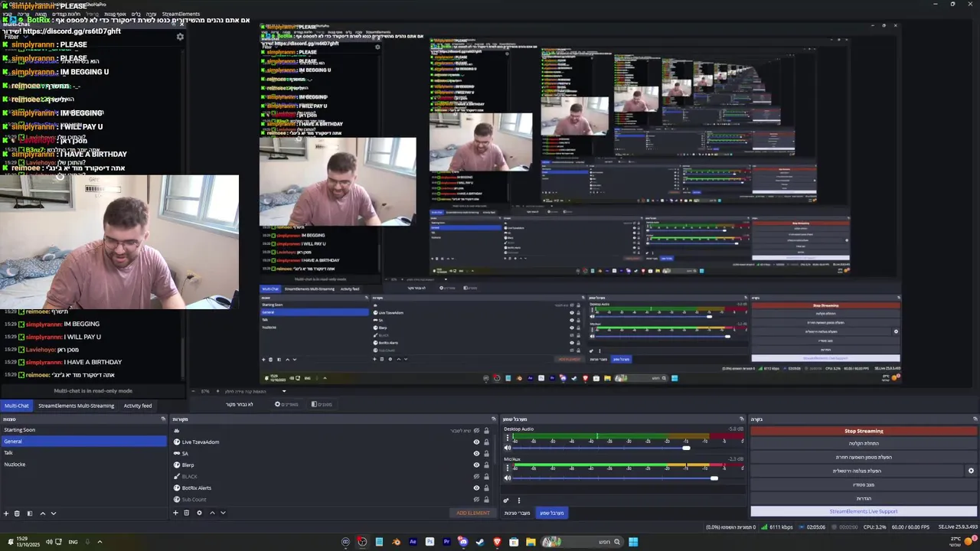Click StreamElements Live Support button
The height and width of the screenshot is (551, 980).
(864, 511)
